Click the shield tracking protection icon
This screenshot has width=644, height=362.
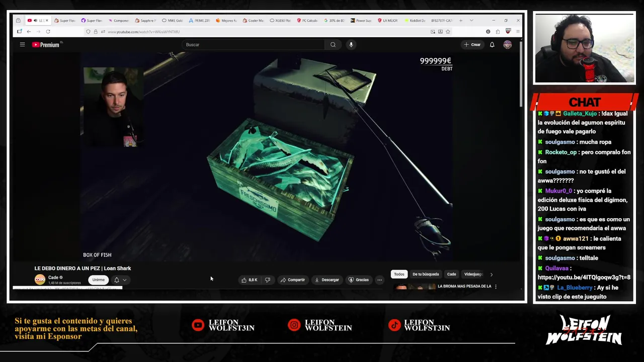click(x=88, y=32)
